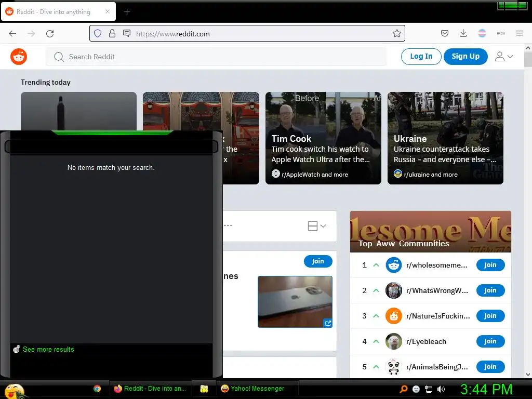Click the round face tray icon
The height and width of the screenshot is (399, 532).
416,389
